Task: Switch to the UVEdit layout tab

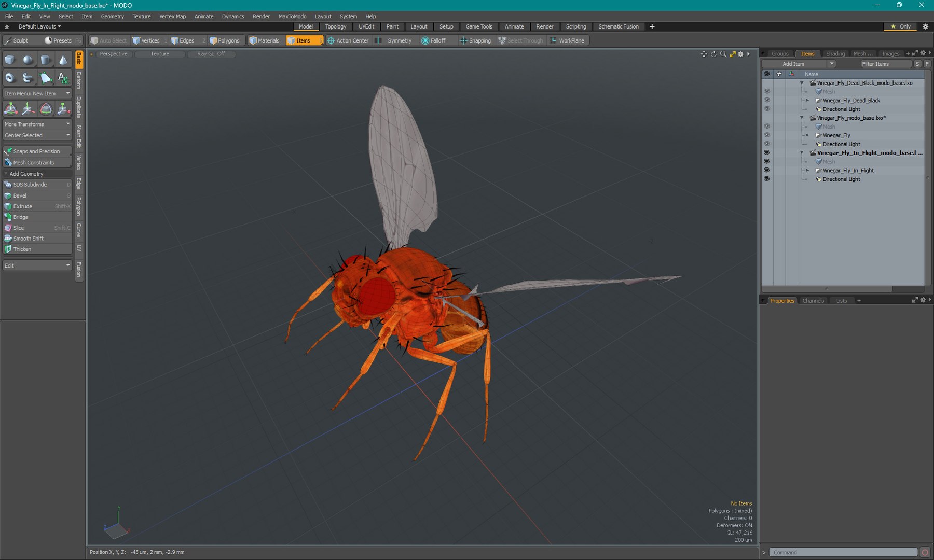Action: tap(366, 26)
